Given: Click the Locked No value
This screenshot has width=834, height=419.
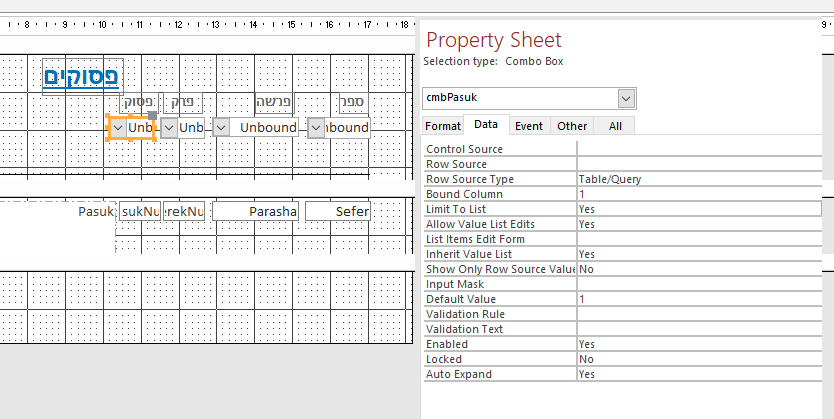Looking at the screenshot, I should (x=699, y=359).
